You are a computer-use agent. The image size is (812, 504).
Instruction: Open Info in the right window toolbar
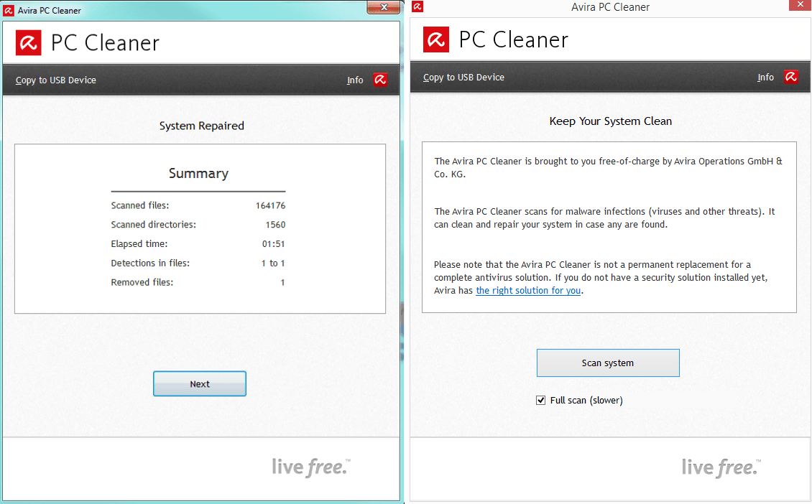(x=765, y=77)
